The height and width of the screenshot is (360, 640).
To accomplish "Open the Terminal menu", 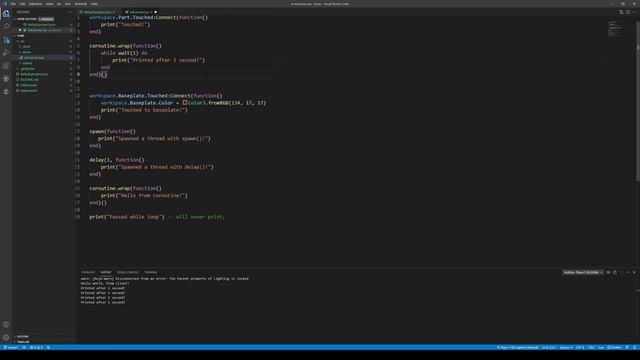I will click(x=80, y=4).
